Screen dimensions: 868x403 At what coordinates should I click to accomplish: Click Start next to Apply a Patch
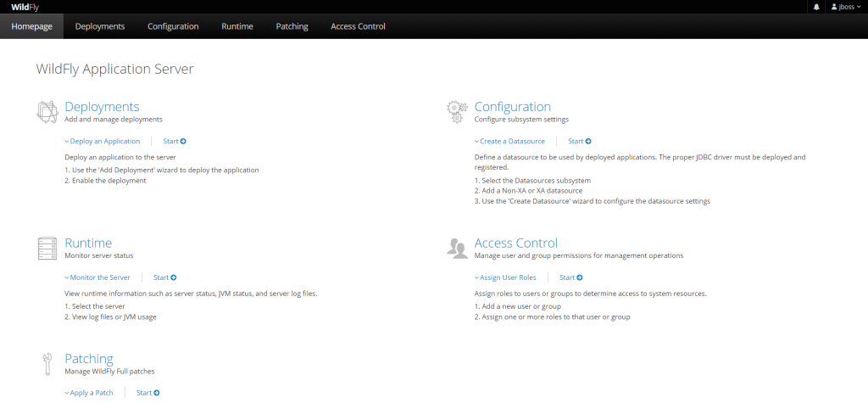(147, 393)
